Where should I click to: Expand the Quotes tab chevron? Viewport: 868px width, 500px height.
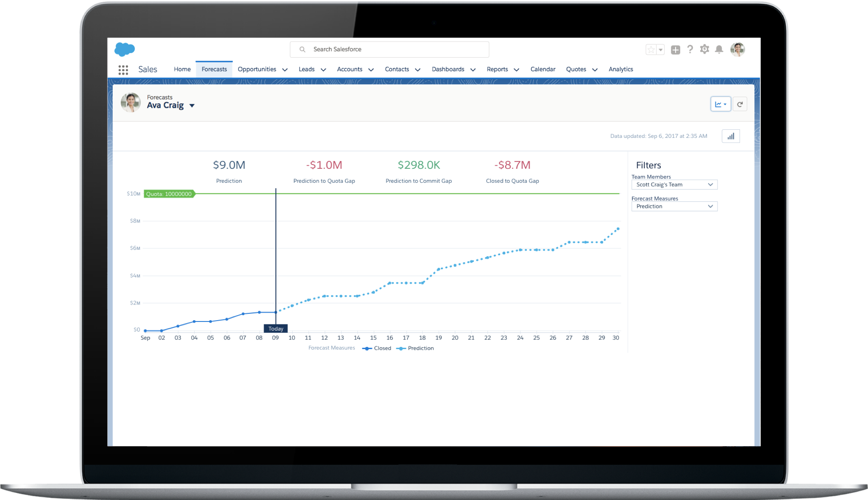[x=595, y=70]
